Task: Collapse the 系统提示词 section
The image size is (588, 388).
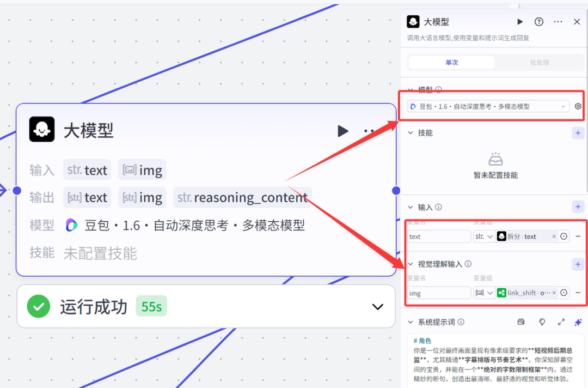Action: coord(411,322)
